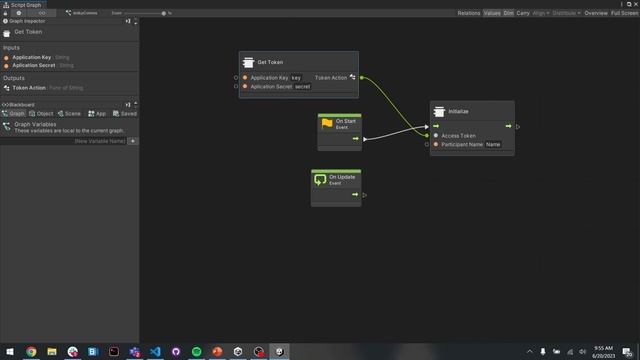
Task: Switch to Saved variables tab
Action: coord(125,113)
